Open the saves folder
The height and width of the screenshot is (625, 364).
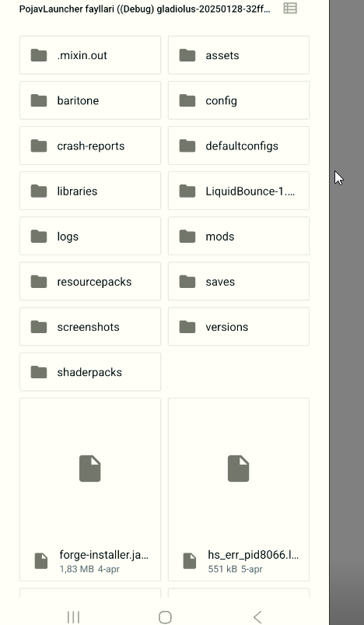[239, 282]
